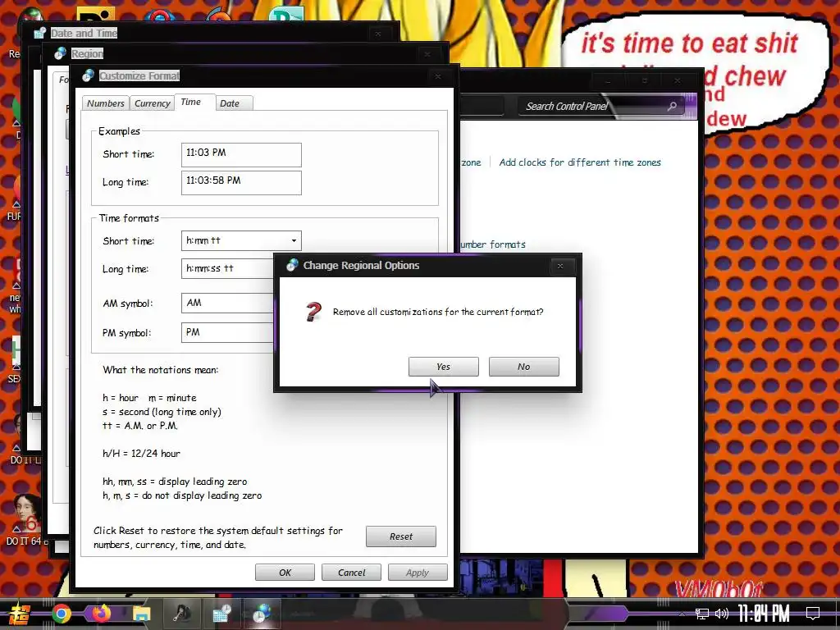Image resolution: width=840 pixels, height=630 pixels.
Task: Click No in Change Regional Options dialog
Action: tap(523, 367)
